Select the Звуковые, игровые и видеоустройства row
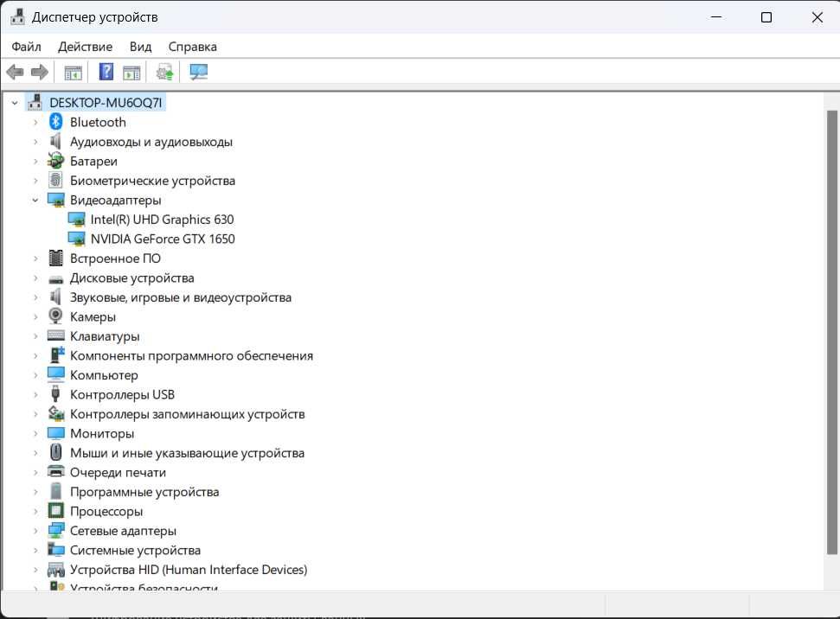The width and height of the screenshot is (840, 619). (181, 297)
